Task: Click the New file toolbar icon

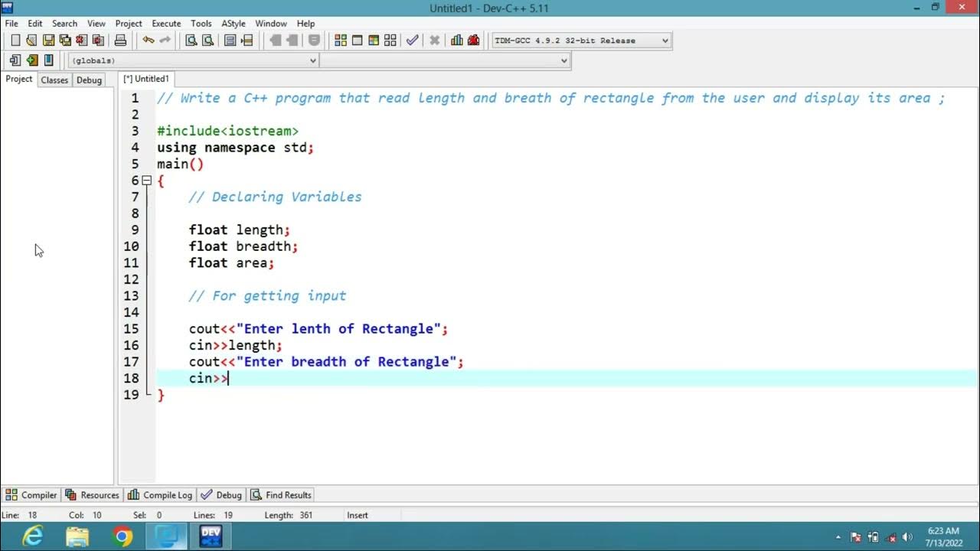Action: [15, 41]
